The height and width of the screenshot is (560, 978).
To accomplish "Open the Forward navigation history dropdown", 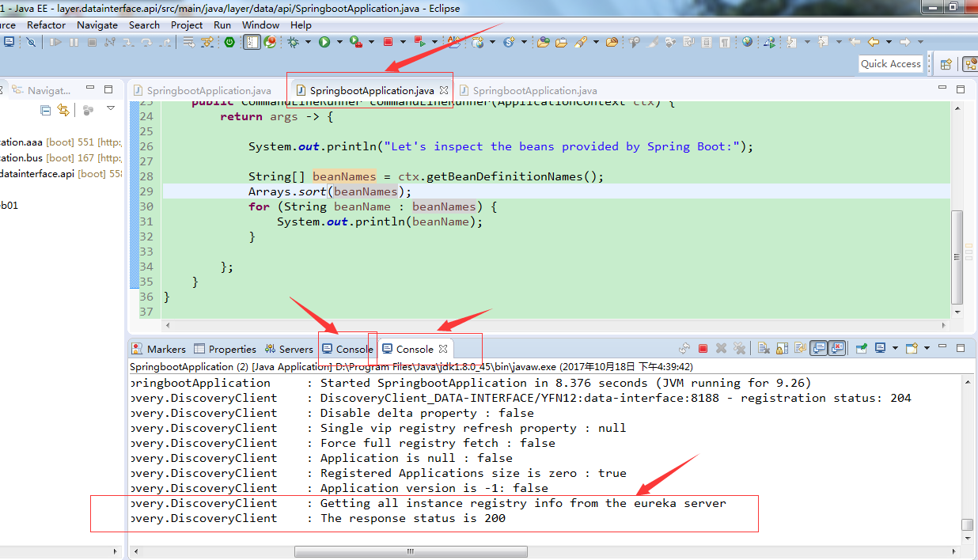I will click(x=922, y=42).
